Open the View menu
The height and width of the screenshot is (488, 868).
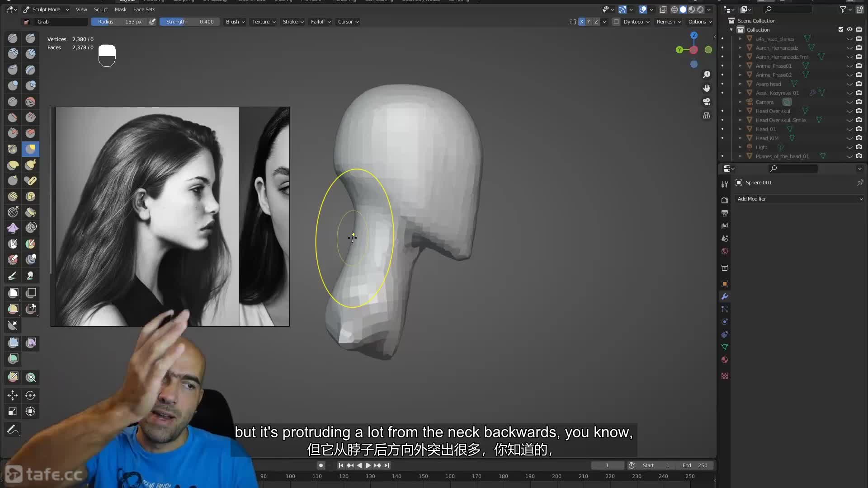81,9
